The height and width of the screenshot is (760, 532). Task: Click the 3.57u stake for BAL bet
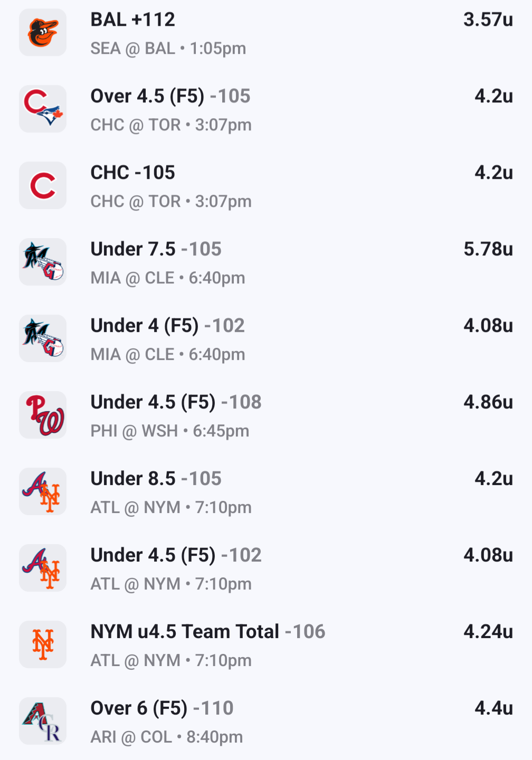click(488, 20)
